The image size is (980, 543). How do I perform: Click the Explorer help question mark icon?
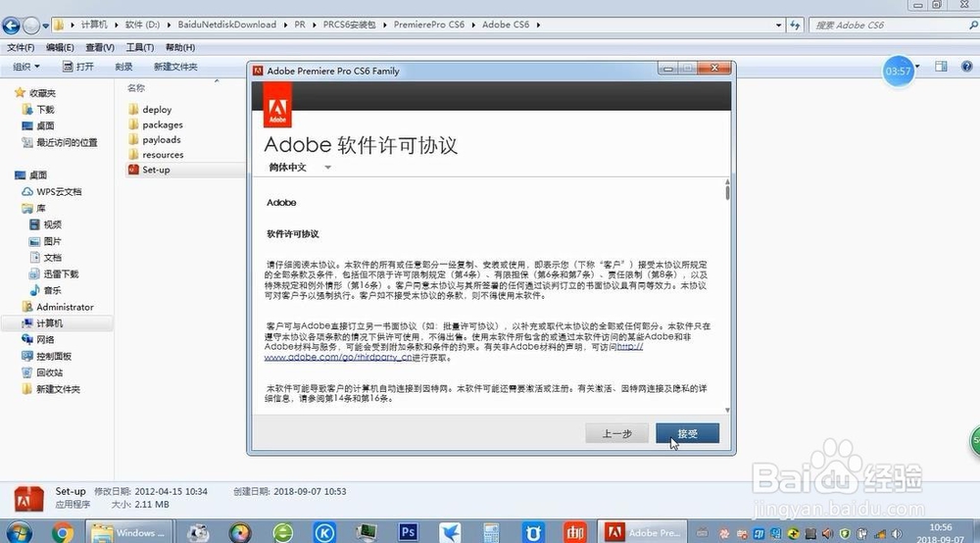tap(966, 67)
